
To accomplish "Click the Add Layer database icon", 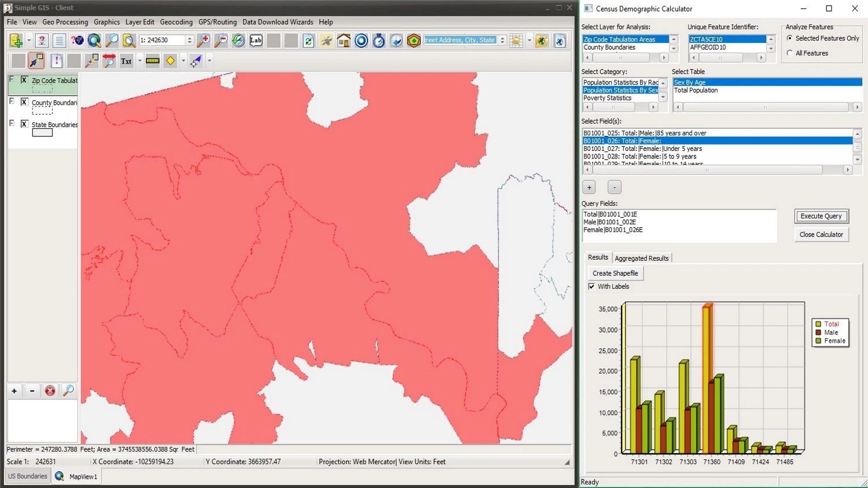I will click(x=16, y=40).
